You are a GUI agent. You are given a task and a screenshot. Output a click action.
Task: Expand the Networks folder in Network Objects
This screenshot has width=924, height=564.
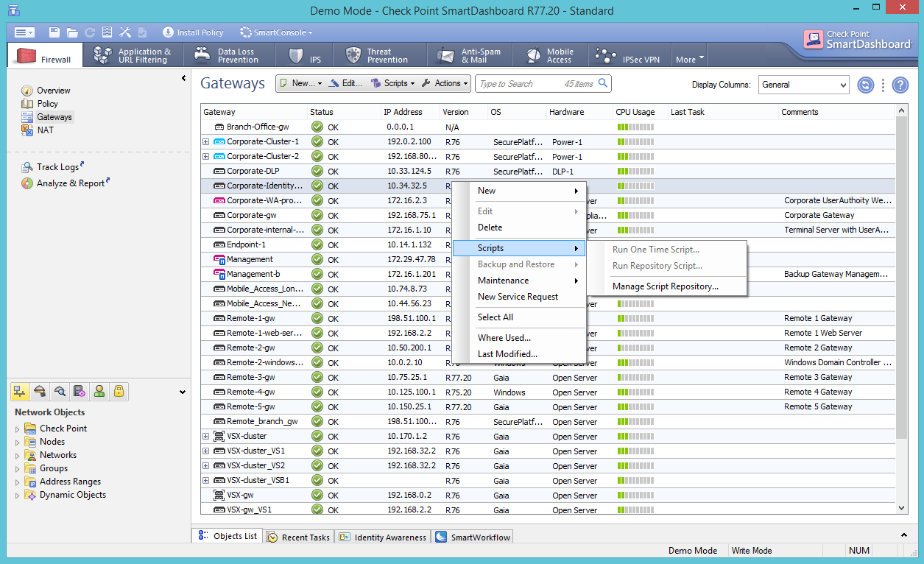(18, 455)
